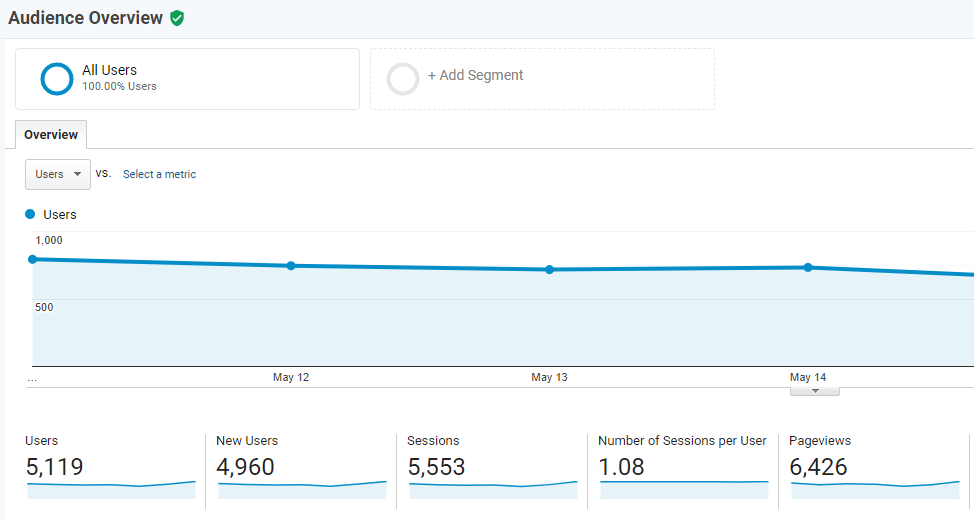974x520 pixels.
Task: Select the May 12 data point
Action: click(x=291, y=266)
